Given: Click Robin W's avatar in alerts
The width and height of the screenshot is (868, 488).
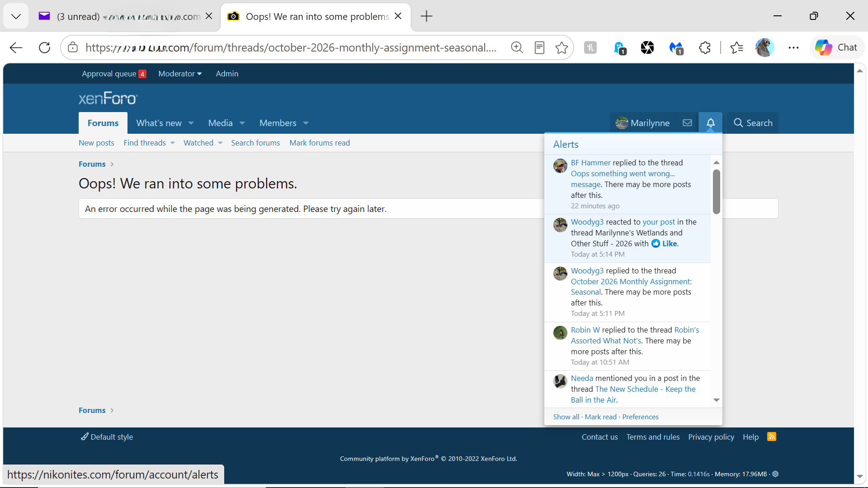Looking at the screenshot, I should coord(560,333).
